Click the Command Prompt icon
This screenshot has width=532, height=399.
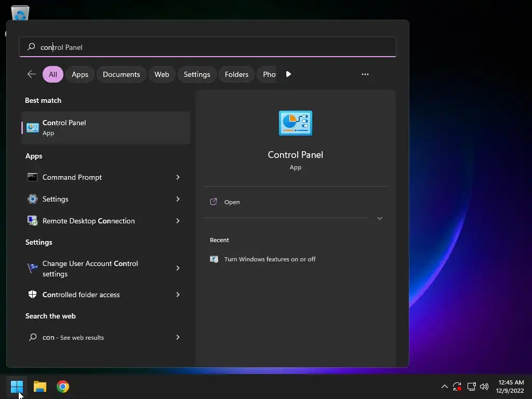(x=32, y=177)
